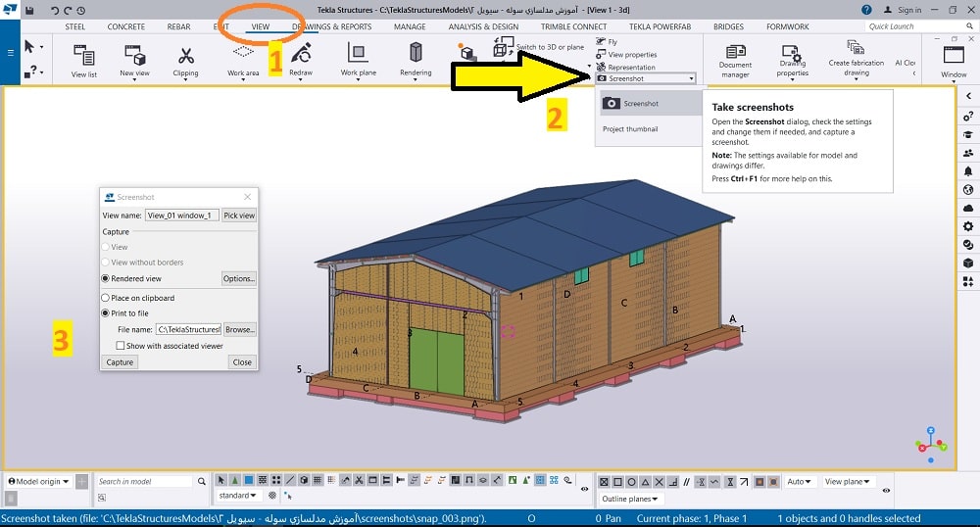The height and width of the screenshot is (527, 980).
Task: Click the Rendering icon in ribbon
Action: (416, 54)
